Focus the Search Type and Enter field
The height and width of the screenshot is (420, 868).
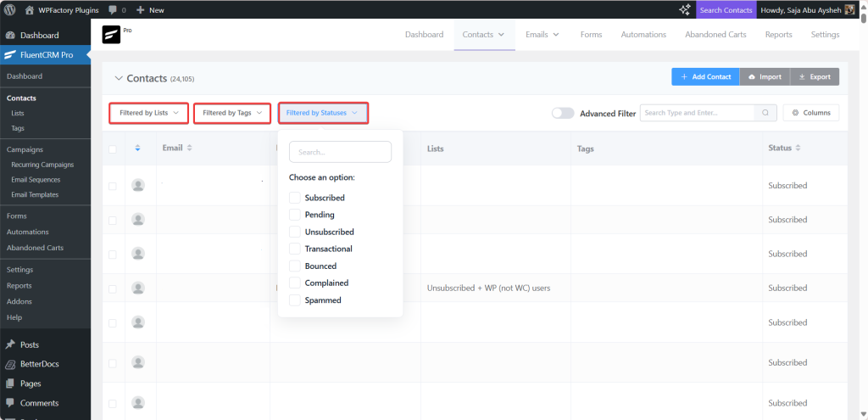pyautogui.click(x=697, y=113)
